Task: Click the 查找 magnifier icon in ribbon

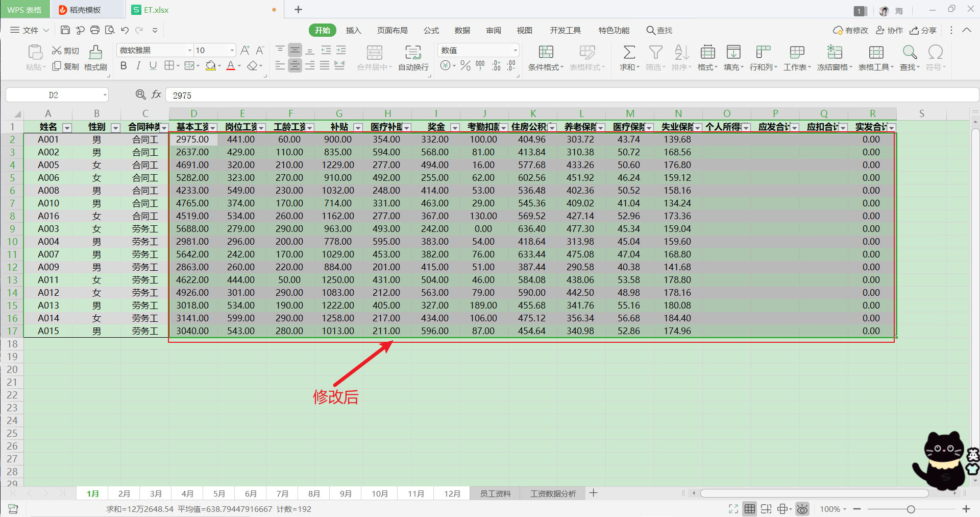Action: point(910,52)
